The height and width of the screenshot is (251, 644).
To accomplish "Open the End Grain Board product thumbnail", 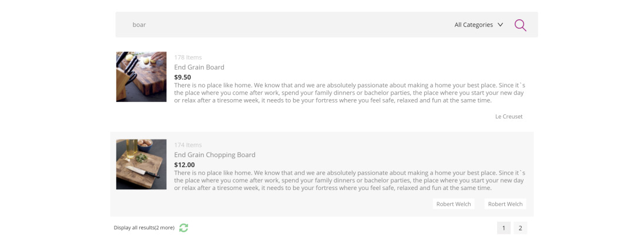I will point(141,77).
